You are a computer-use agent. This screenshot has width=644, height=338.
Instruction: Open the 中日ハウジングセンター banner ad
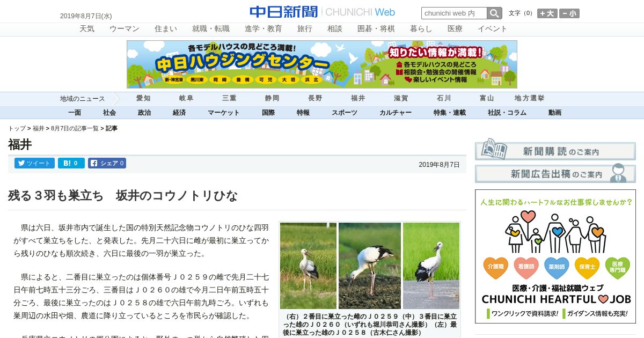322,64
